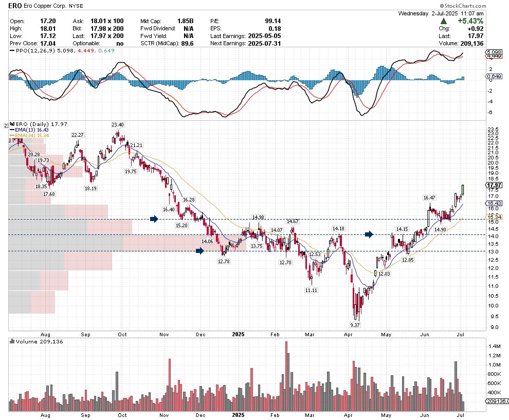Viewport: 509px width, 420px height.
Task: Click the 209136 tag on volume axis
Action: pyautogui.click(x=497, y=401)
